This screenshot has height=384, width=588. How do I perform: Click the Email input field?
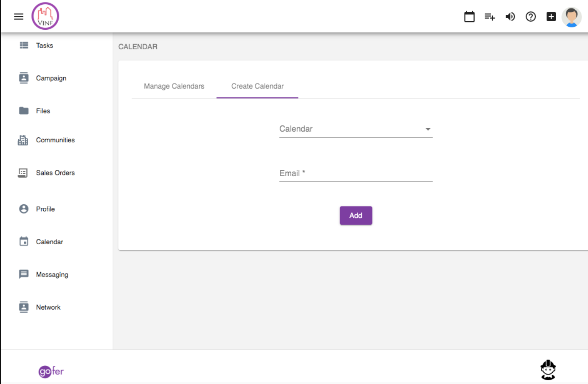tap(356, 173)
